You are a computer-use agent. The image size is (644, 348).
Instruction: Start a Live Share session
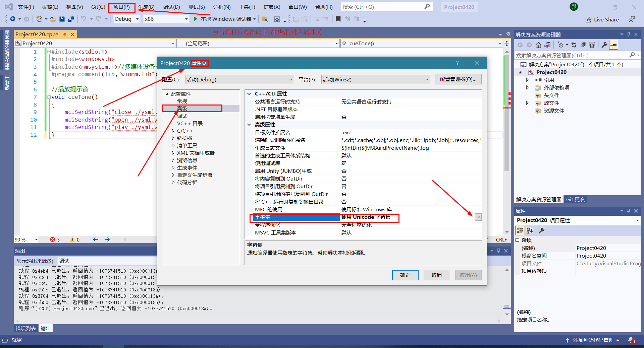pos(602,19)
